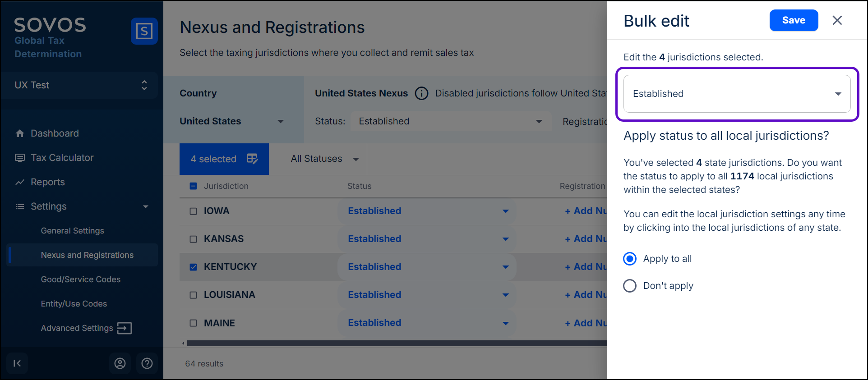Check the IOWA jurisdiction checkbox
Screen dimensions: 868x380
[x=194, y=211]
